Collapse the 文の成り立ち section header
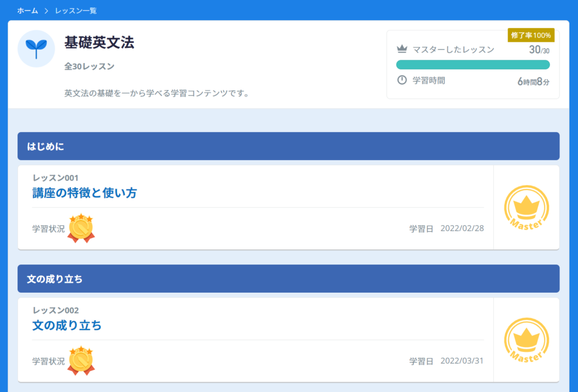 pyautogui.click(x=288, y=279)
